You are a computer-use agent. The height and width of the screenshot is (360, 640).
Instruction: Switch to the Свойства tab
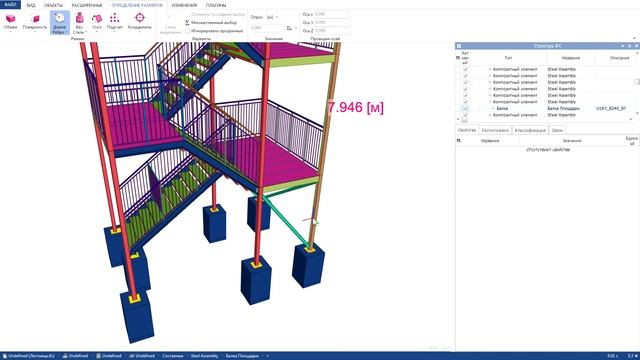pyautogui.click(x=467, y=130)
